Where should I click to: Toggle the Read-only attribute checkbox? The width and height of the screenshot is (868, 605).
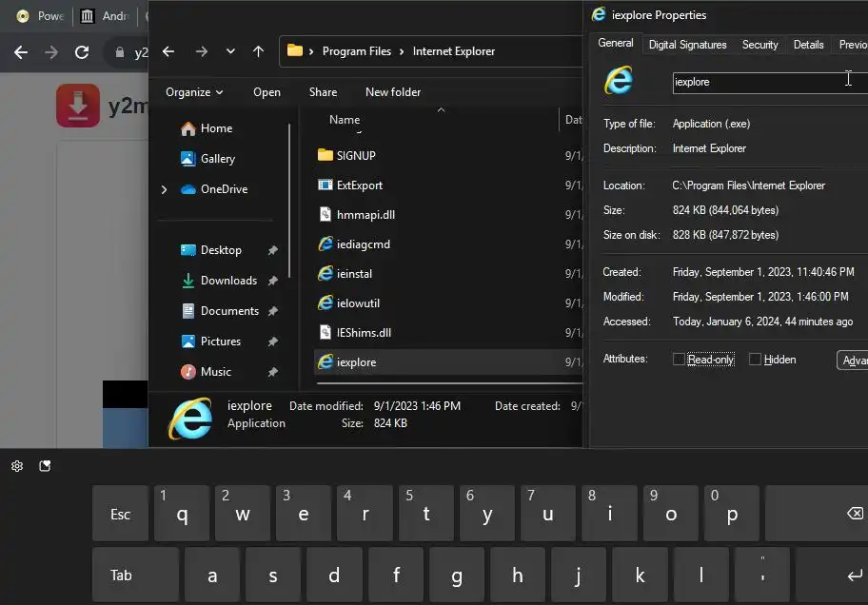point(679,360)
